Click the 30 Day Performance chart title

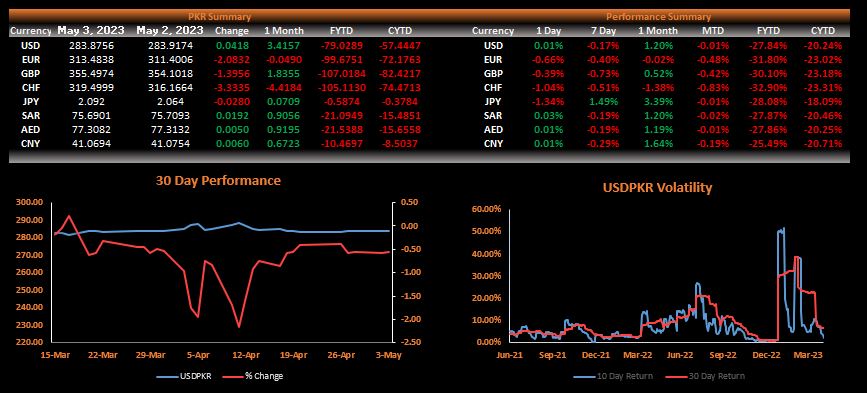218,181
